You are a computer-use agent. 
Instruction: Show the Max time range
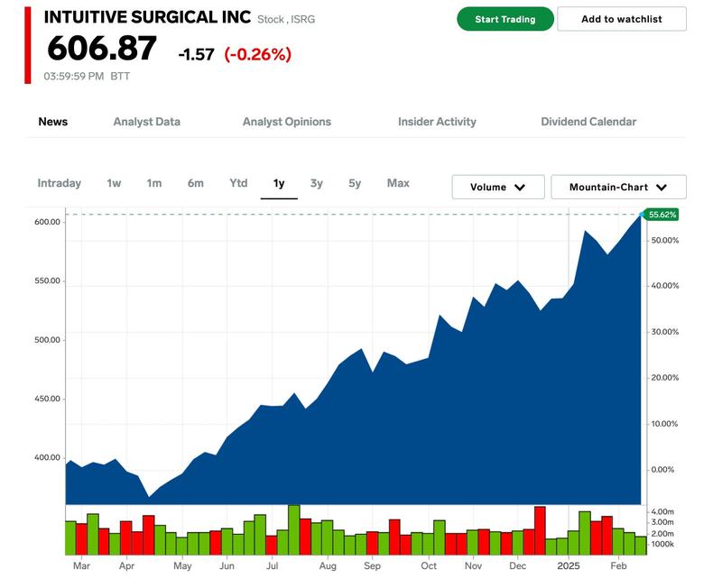click(398, 183)
